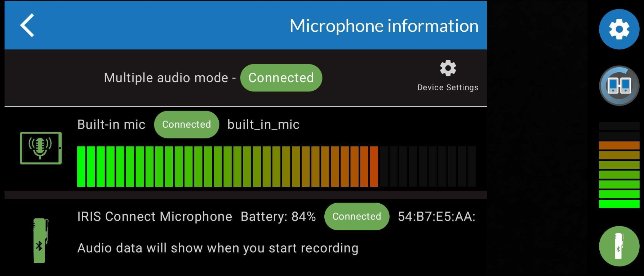Click the Microphone information title

tap(384, 26)
